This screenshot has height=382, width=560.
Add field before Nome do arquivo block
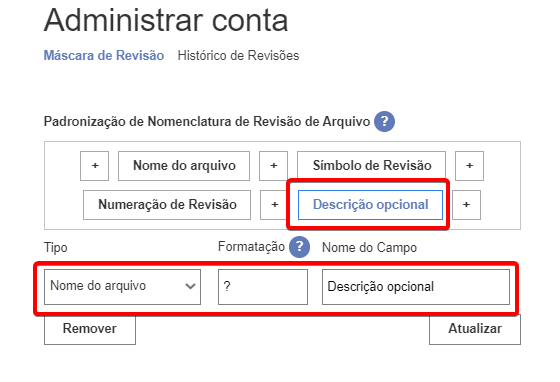(95, 166)
